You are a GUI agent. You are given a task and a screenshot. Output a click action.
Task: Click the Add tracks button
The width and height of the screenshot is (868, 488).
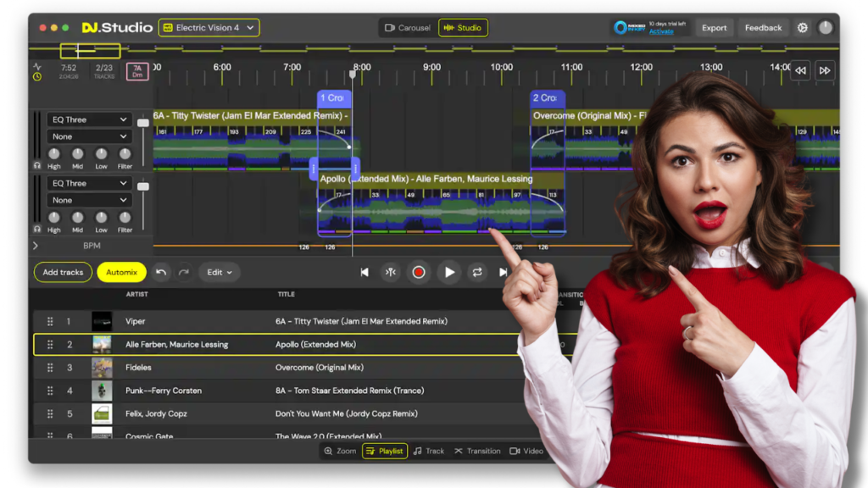[63, 272]
